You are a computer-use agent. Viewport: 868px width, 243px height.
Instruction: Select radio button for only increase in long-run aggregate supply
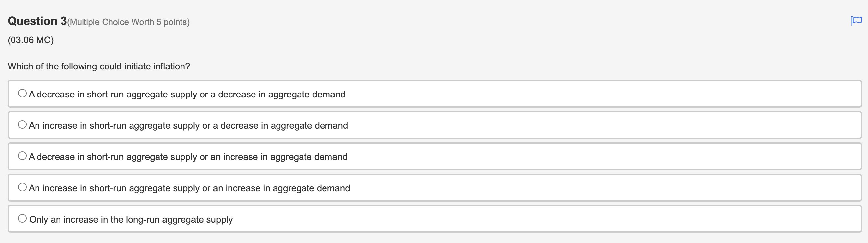pyautogui.click(x=22, y=218)
